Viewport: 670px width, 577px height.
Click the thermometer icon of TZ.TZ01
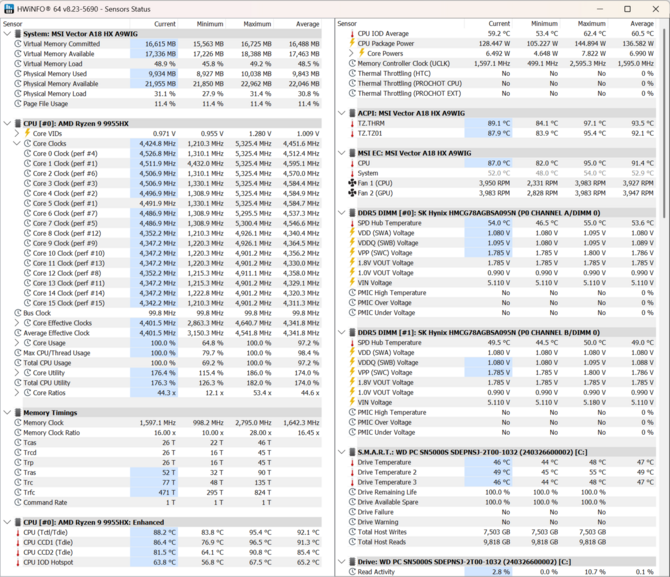pos(352,133)
